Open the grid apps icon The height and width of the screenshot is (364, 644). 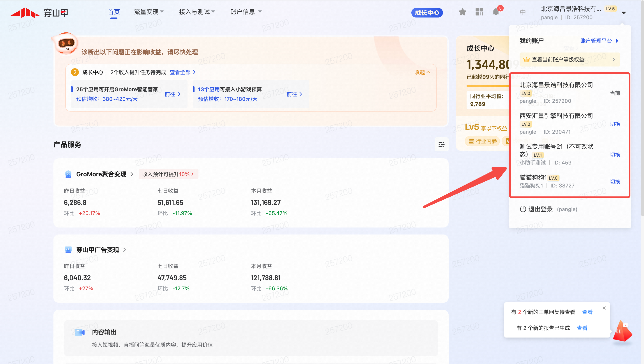click(x=479, y=12)
